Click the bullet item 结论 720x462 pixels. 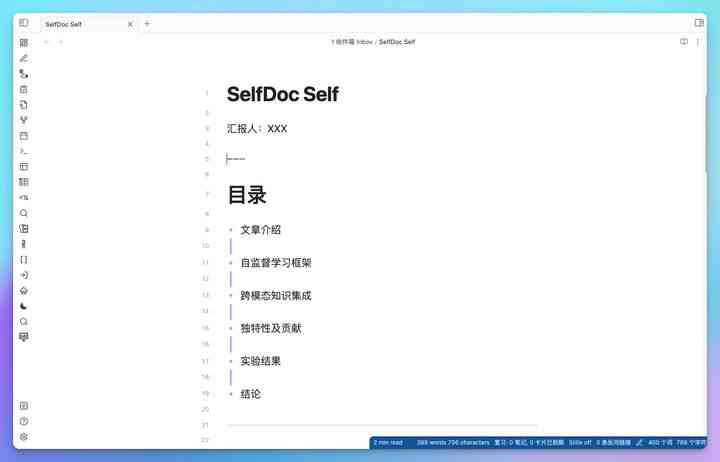pyautogui.click(x=251, y=394)
